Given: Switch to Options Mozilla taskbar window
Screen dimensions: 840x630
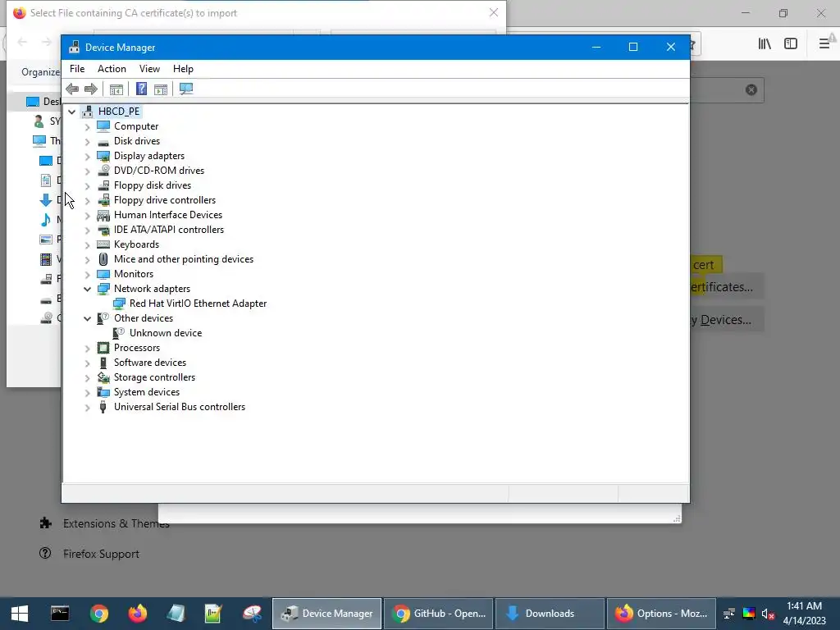Looking at the screenshot, I should (x=662, y=614).
